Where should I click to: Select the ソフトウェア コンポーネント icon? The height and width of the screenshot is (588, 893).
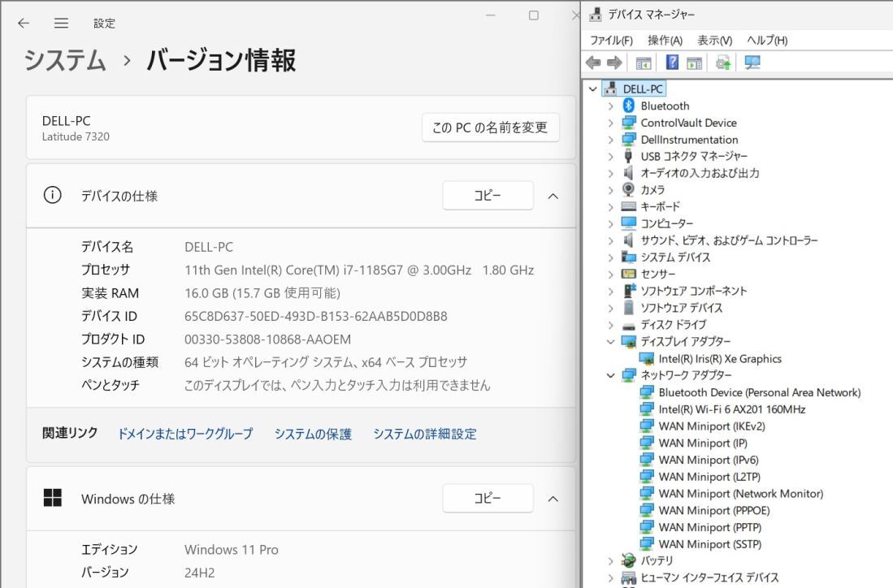click(629, 290)
